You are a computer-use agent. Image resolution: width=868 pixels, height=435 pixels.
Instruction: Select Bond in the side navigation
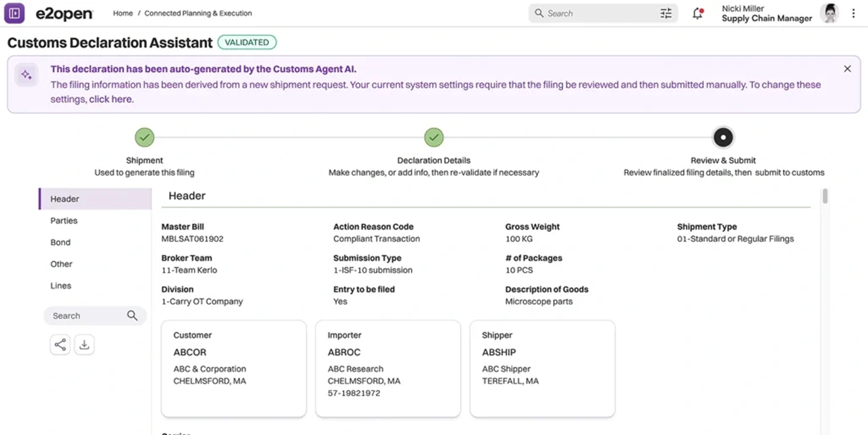(60, 242)
